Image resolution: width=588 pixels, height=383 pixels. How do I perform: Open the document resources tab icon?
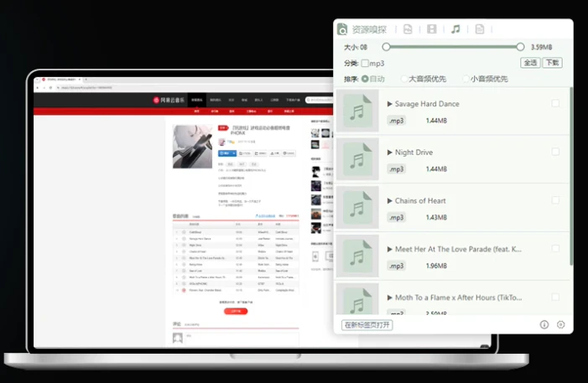click(480, 29)
